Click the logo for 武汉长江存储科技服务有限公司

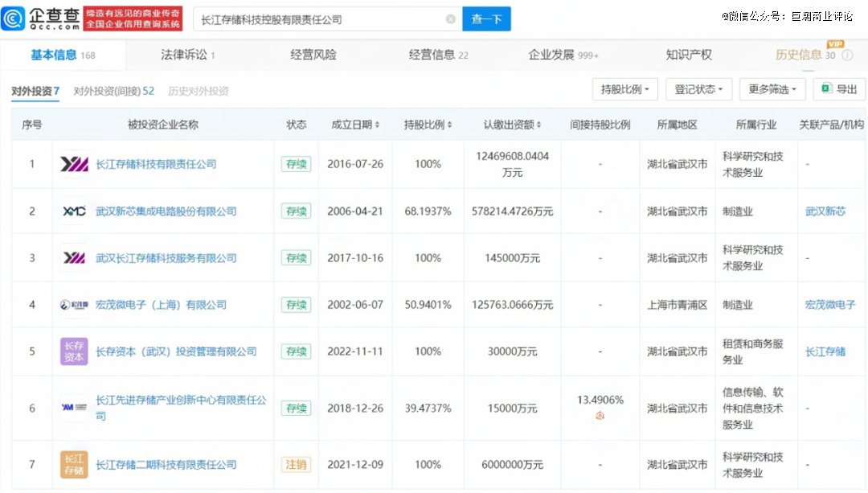pyautogui.click(x=74, y=257)
